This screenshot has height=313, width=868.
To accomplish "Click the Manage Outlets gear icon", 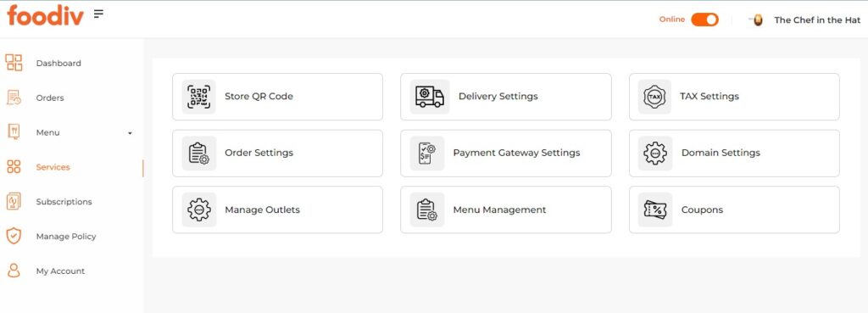I will pyautogui.click(x=198, y=210).
